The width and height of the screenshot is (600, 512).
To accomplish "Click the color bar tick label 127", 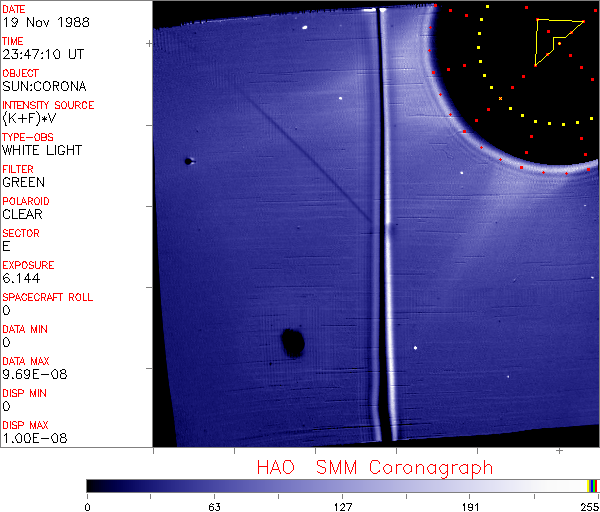I will click(x=342, y=507).
